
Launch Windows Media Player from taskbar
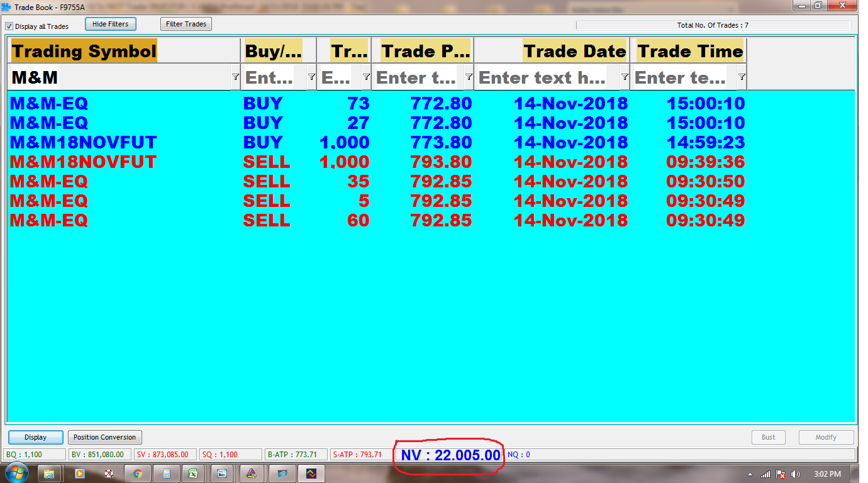tap(80, 474)
